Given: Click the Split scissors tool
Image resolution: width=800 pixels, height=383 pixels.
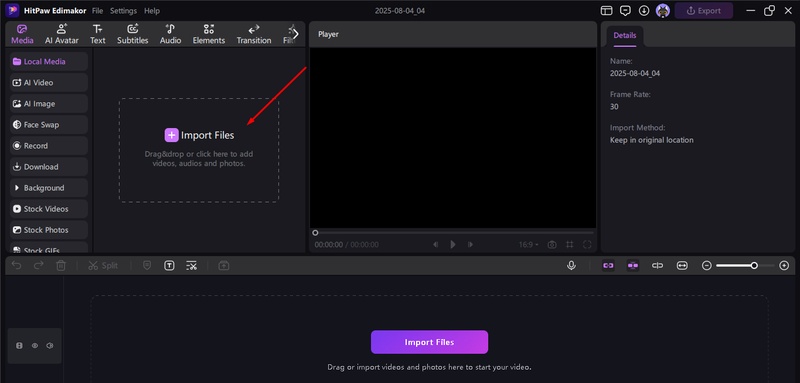Looking at the screenshot, I should point(103,266).
